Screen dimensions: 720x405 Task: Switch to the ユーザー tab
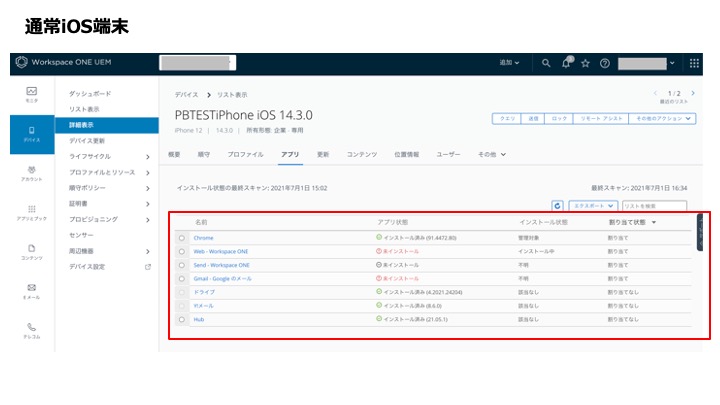(448, 154)
